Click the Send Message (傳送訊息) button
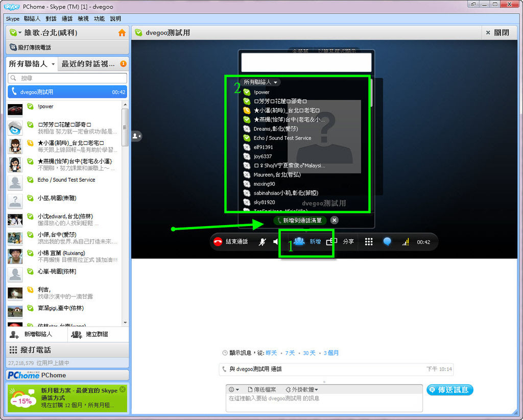Image resolution: width=523 pixels, height=420 pixels. (x=449, y=390)
